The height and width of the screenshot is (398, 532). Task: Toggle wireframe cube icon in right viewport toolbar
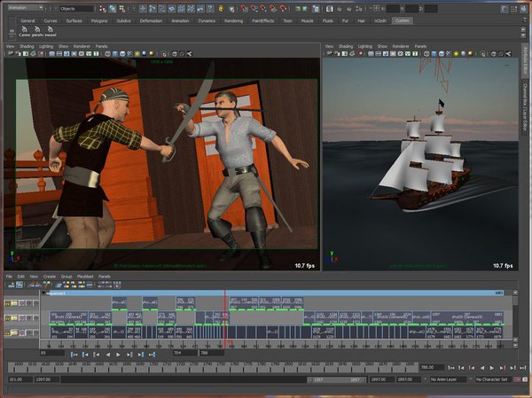(426, 53)
